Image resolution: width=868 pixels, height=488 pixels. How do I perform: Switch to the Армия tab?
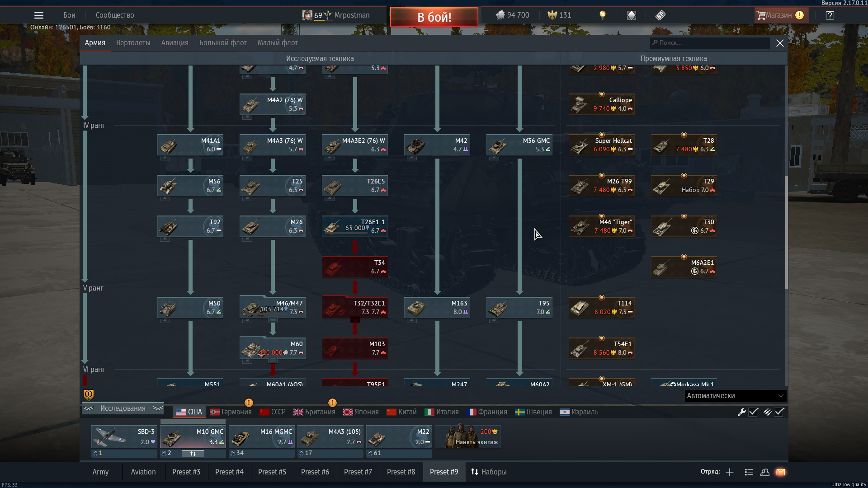[95, 43]
